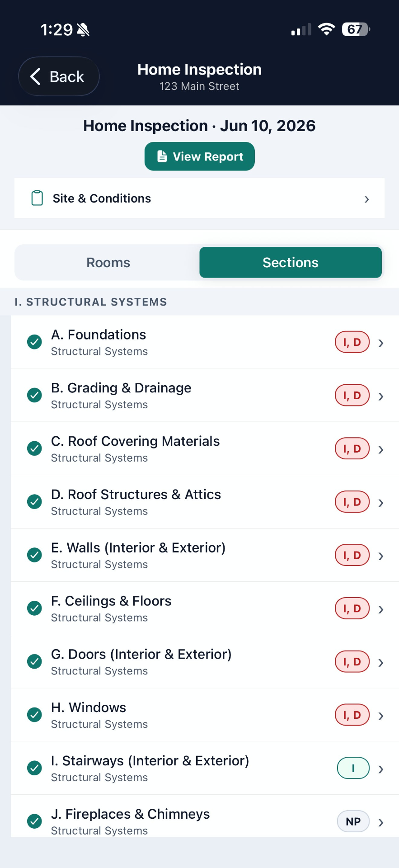Viewport: 399px width, 868px height.
Task: Go back using the Back button
Action: [59, 76]
